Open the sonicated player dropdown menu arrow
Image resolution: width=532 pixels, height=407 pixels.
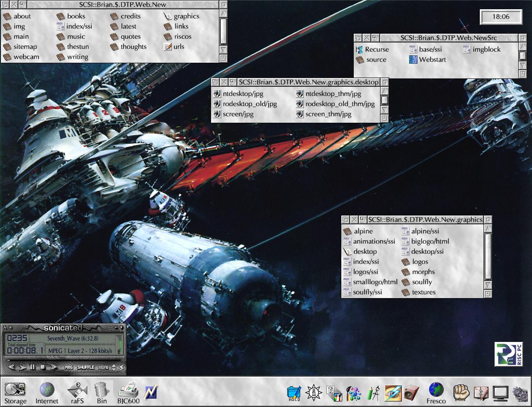(121, 328)
